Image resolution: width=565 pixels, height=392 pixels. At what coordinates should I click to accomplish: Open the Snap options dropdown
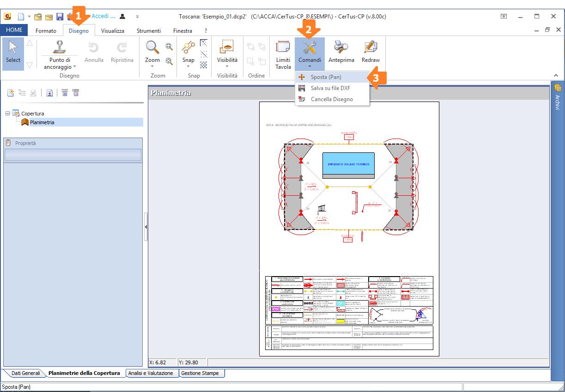tap(188, 63)
